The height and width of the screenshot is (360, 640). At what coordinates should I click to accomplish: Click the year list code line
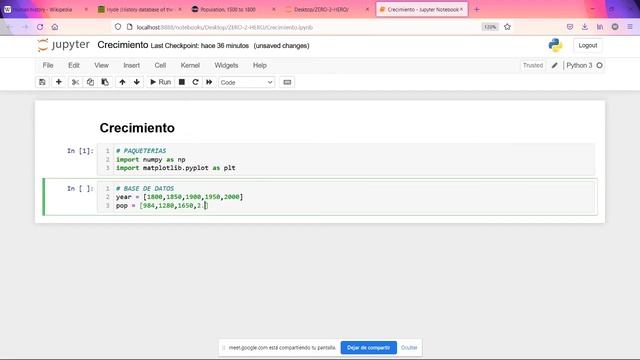[x=179, y=197]
